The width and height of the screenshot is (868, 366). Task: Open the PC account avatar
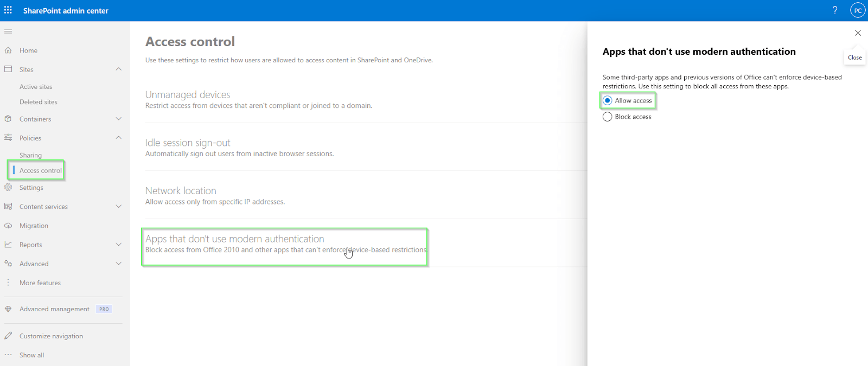click(x=858, y=10)
